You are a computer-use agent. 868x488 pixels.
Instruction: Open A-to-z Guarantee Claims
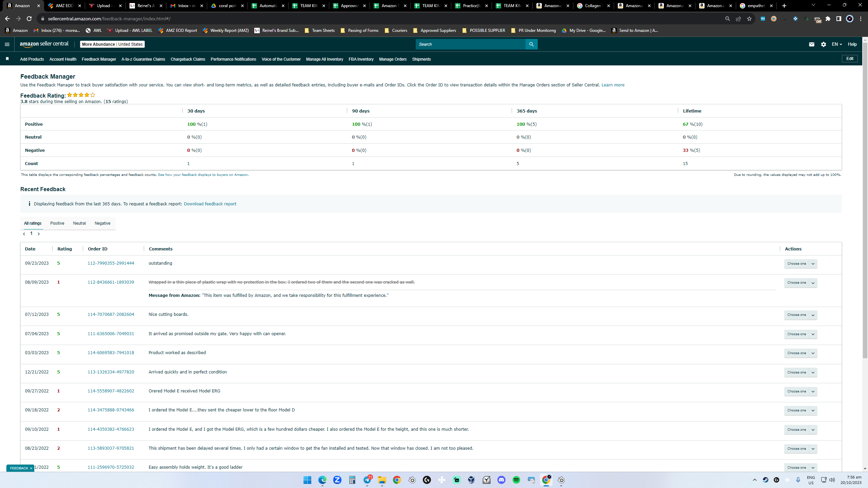tap(143, 59)
